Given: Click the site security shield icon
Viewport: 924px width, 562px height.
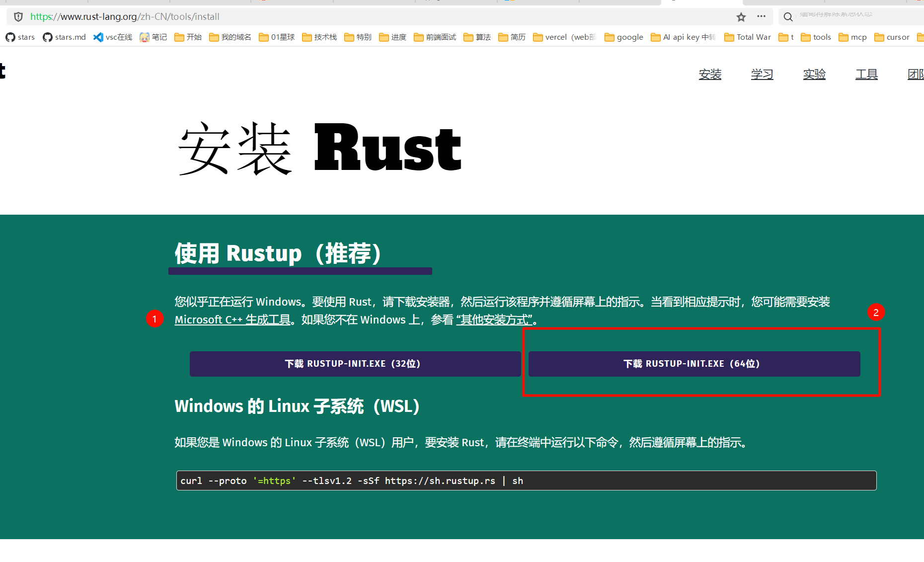Looking at the screenshot, I should pos(18,16).
